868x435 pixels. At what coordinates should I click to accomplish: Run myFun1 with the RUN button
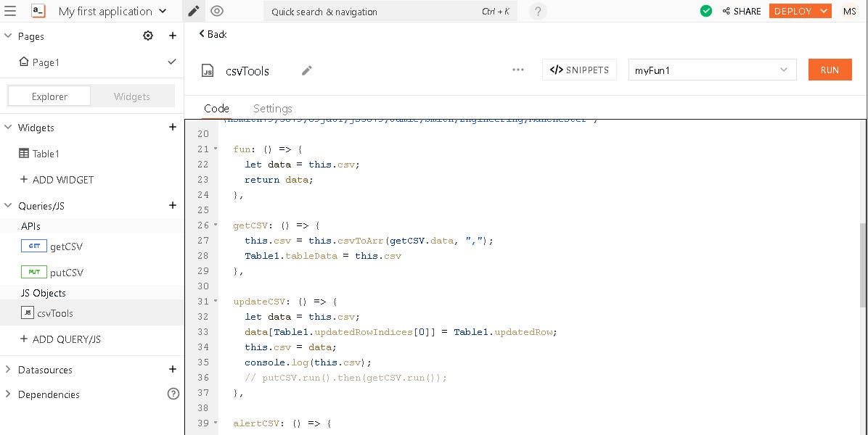(830, 69)
